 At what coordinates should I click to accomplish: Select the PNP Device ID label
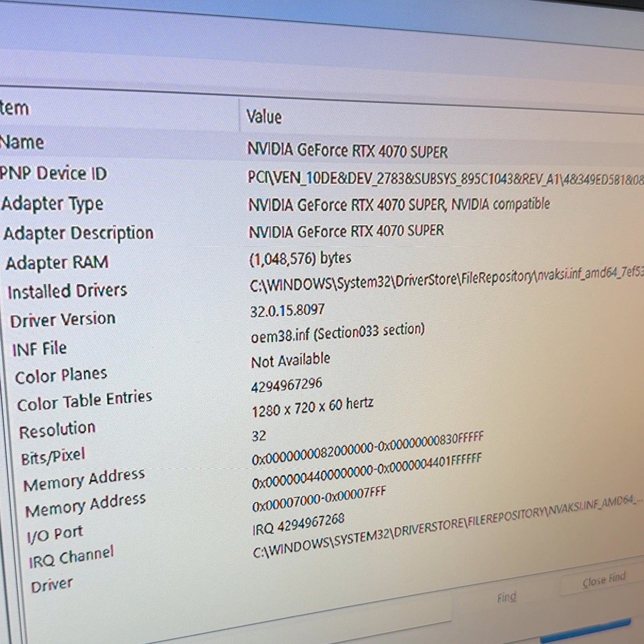(53, 173)
